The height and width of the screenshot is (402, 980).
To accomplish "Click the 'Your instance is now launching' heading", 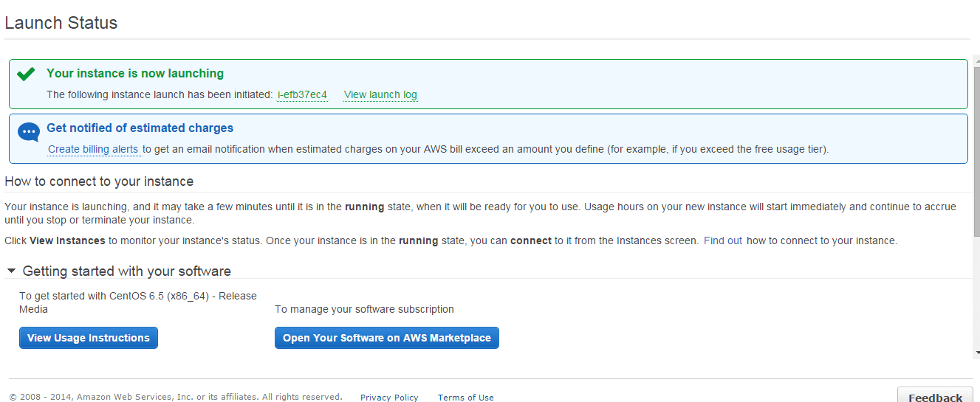I will pos(135,73).
